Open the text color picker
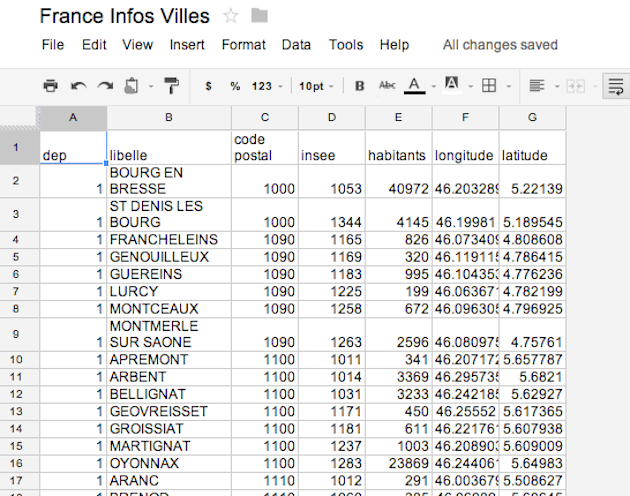This screenshot has width=630, height=496. [416, 86]
